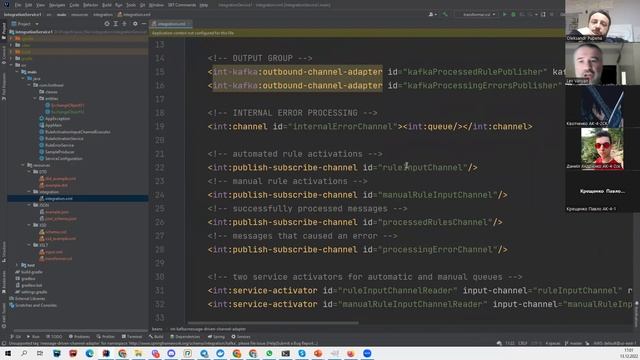Collapse the integration folder in project tree
This screenshot has height=360, width=640.
(29, 192)
